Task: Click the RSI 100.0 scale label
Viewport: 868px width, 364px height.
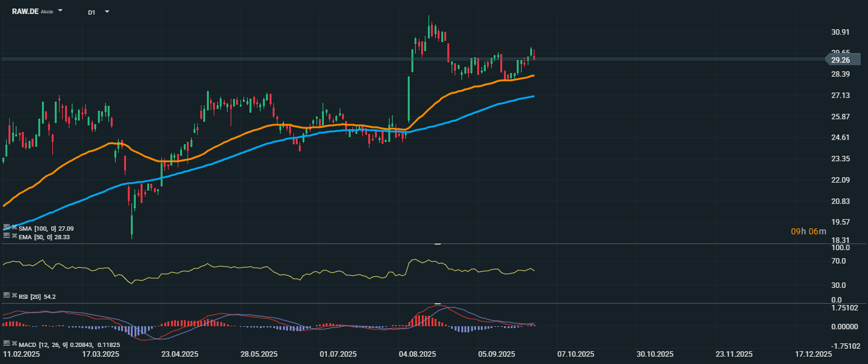Action: 841,248
